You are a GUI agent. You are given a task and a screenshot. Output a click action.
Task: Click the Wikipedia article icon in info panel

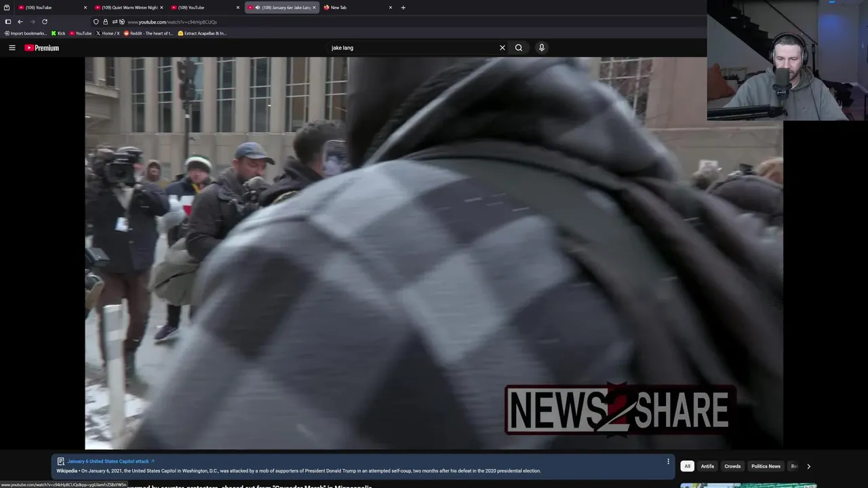60,461
